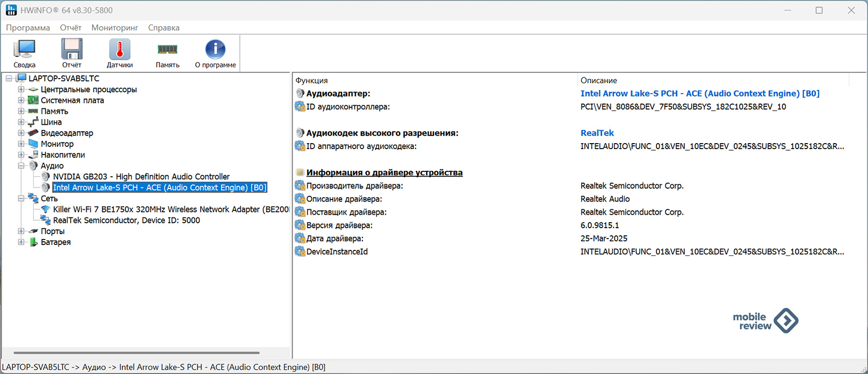This screenshot has width=868, height=374.
Task: Expand the Батарея tree node
Action: pyautogui.click(x=21, y=242)
